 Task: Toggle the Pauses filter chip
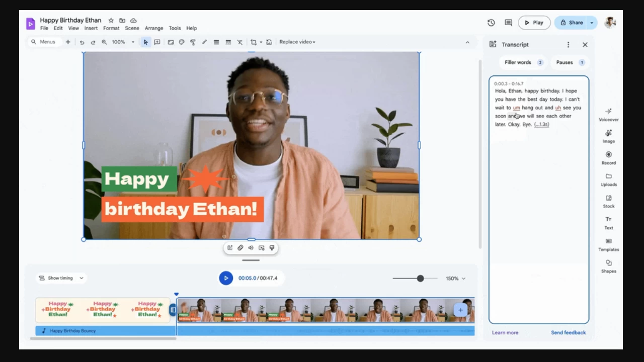(x=570, y=62)
